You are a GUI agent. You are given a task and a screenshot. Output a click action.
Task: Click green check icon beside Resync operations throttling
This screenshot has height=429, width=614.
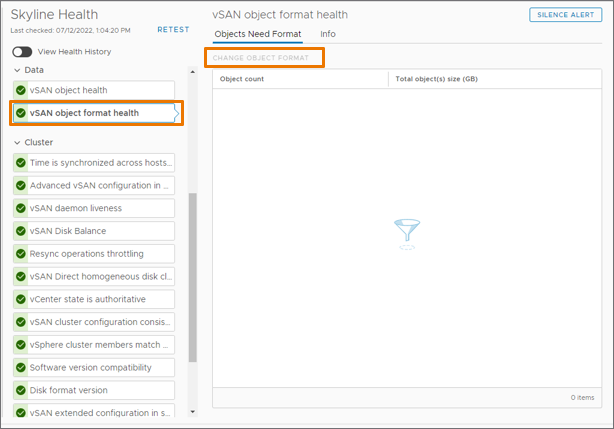21,254
